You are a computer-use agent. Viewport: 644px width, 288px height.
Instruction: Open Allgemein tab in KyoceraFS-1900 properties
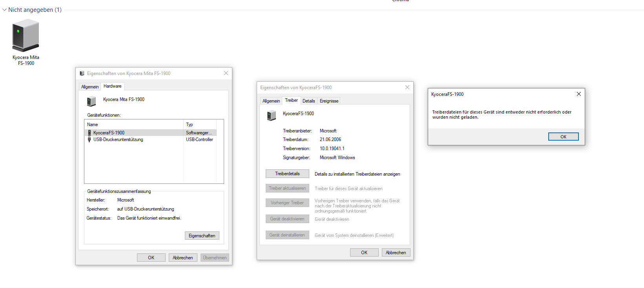tap(271, 101)
